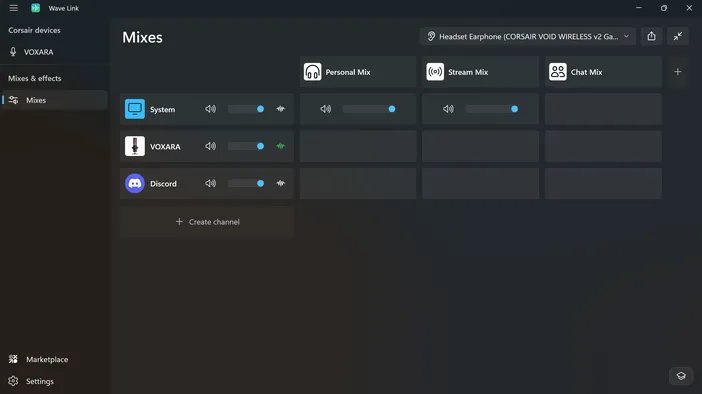The width and height of the screenshot is (702, 394).
Task: Open the green VOXARA effects icon
Action: (281, 146)
